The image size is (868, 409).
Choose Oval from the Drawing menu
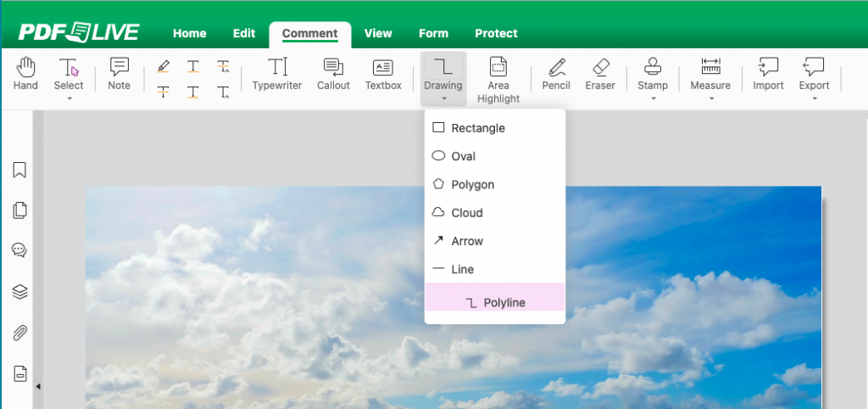click(x=495, y=156)
